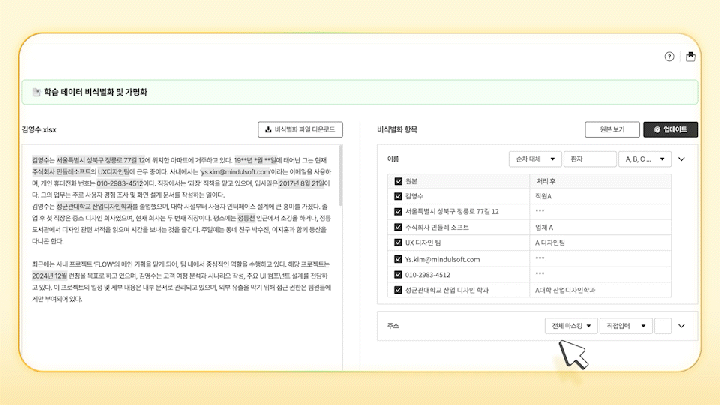The width and height of the screenshot is (720, 405).
Task: Click the document icon beside 학습 데이터 비식별화 title
Action: [x=36, y=92]
